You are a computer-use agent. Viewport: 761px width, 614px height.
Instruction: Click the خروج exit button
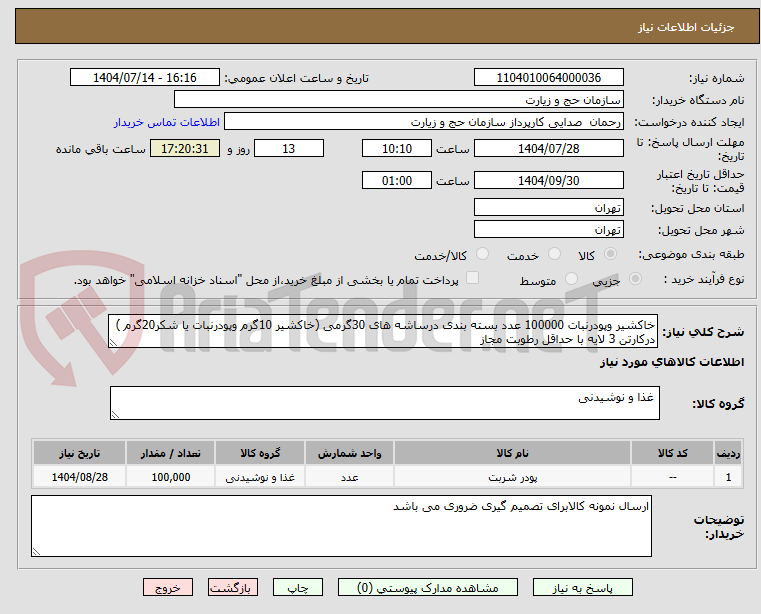click(x=167, y=587)
